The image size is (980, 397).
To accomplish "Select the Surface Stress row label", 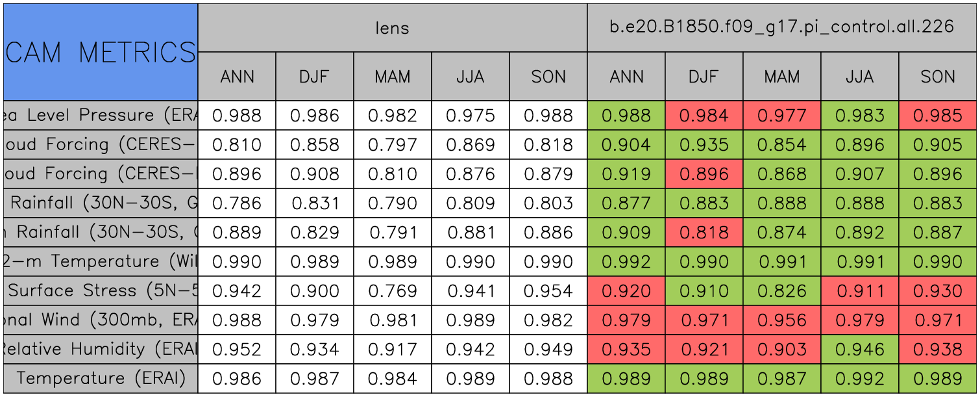I will [101, 291].
